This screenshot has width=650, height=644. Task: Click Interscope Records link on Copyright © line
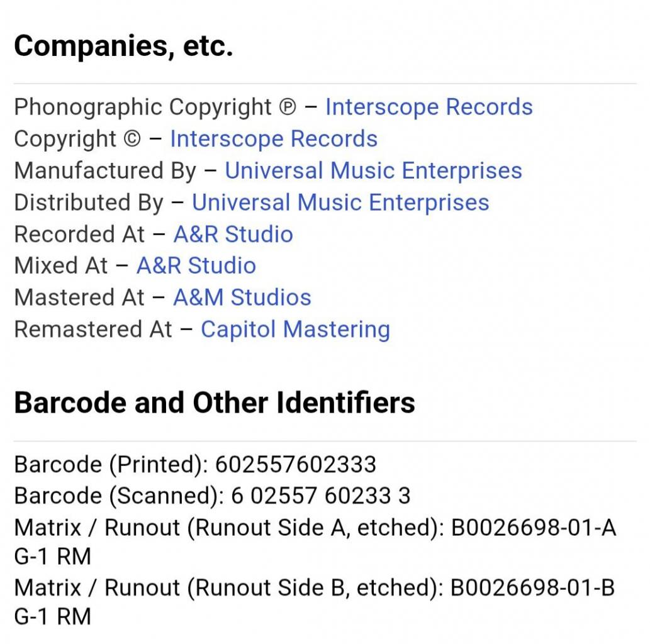274,139
